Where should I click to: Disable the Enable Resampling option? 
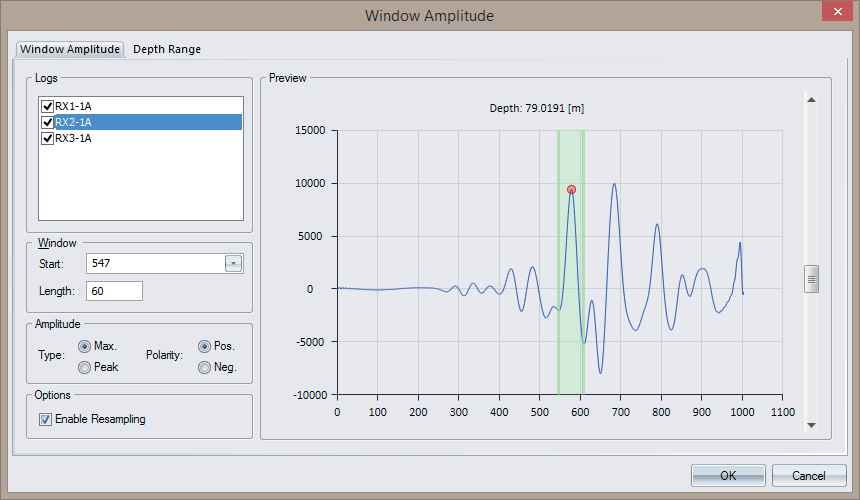[46, 420]
